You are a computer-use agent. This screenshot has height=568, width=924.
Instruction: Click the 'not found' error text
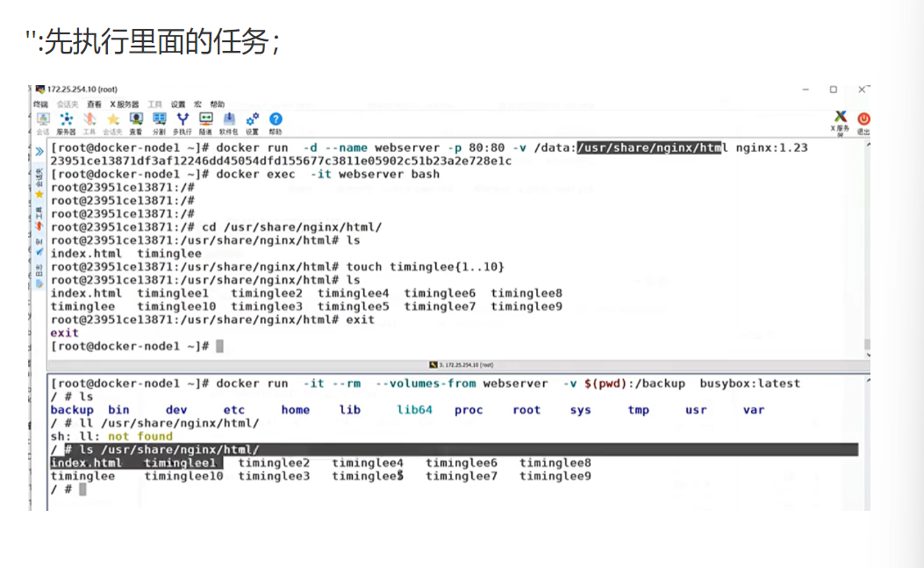[140, 436]
